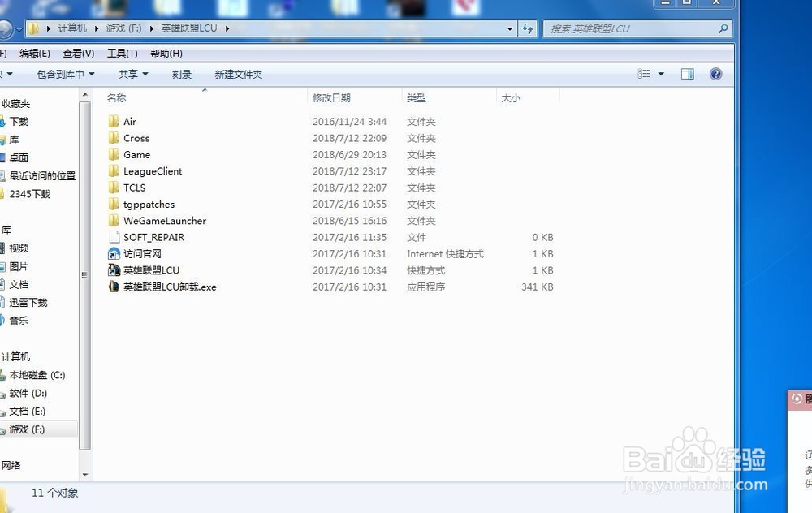Select the SOFT_REPAIR file icon

click(x=114, y=237)
